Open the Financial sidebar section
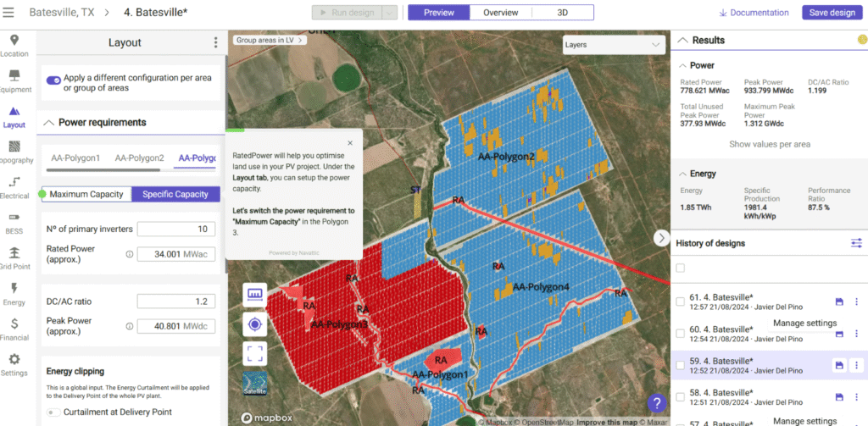 click(14, 329)
